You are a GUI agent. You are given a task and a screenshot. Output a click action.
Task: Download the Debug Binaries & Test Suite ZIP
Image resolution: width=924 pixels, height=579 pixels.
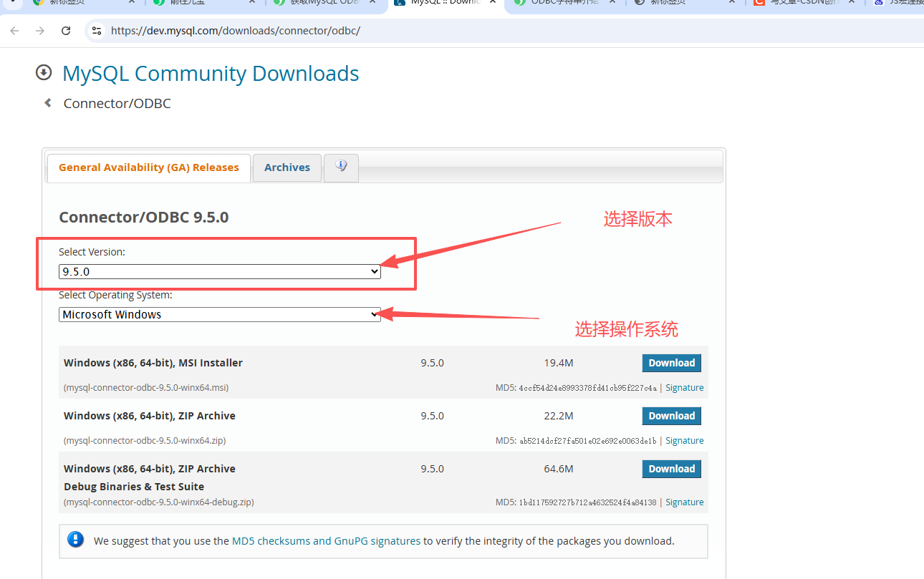(671, 469)
